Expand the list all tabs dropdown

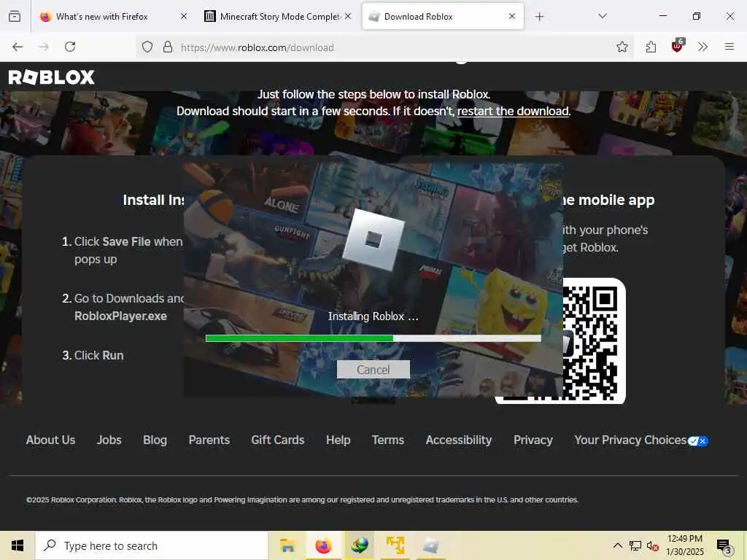point(602,16)
